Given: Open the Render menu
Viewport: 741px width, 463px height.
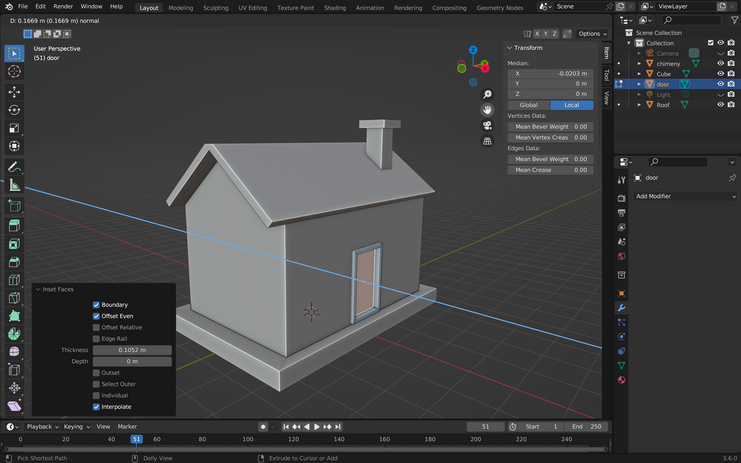Looking at the screenshot, I should click(63, 7).
